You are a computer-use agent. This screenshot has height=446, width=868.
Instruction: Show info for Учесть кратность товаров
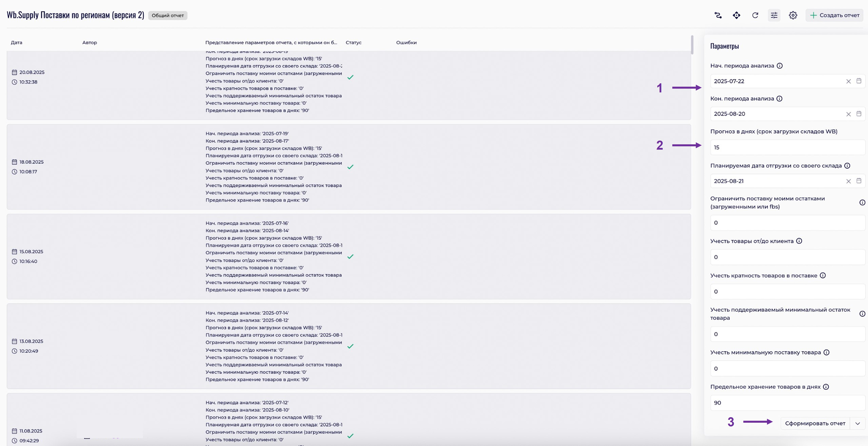click(822, 275)
